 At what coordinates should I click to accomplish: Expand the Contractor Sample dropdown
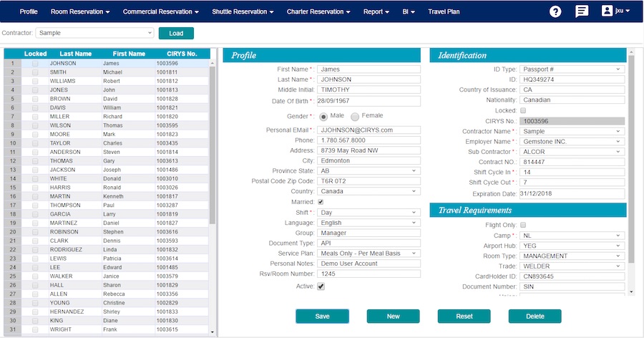94,33
